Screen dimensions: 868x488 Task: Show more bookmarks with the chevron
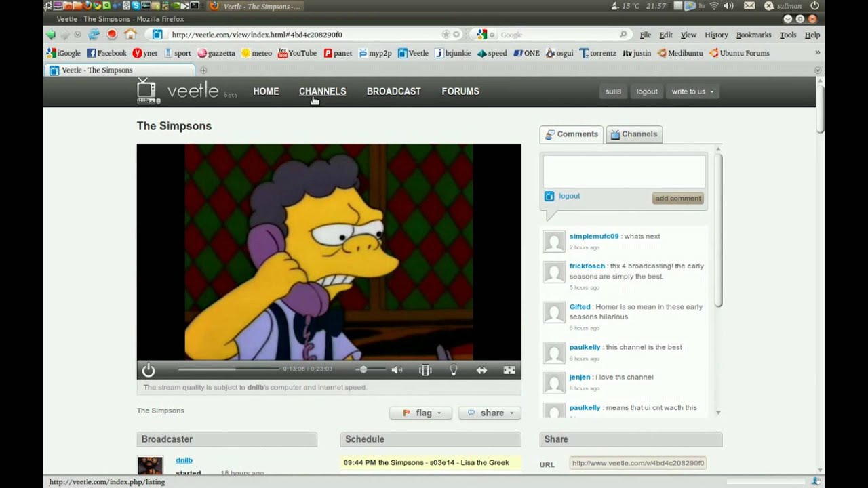click(x=817, y=53)
